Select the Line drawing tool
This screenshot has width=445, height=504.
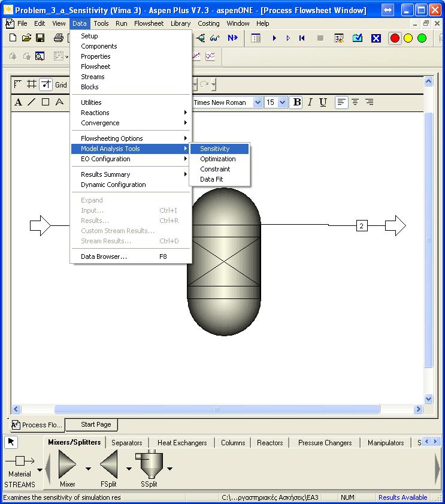pyautogui.click(x=32, y=102)
